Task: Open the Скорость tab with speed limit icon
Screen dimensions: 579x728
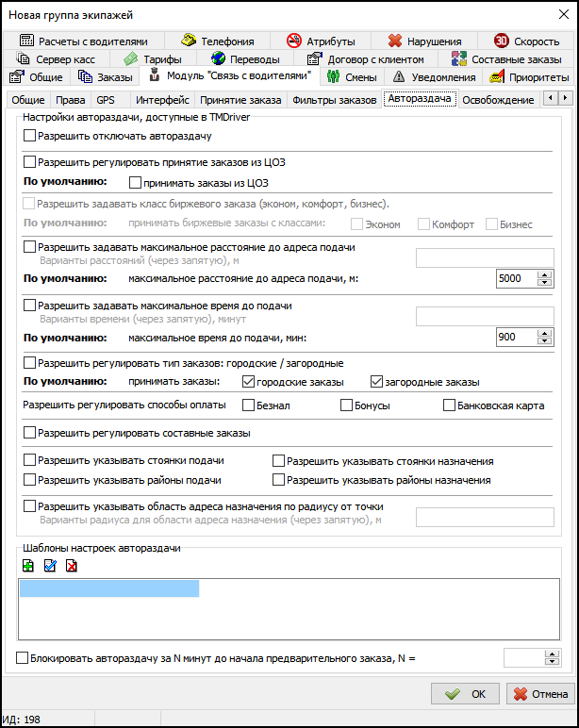Action: point(527,41)
